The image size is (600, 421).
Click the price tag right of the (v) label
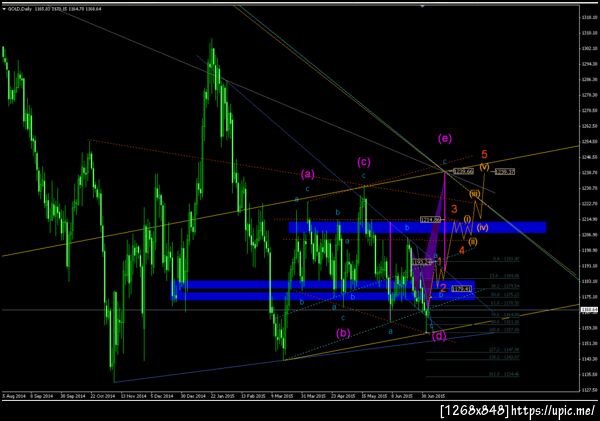point(505,172)
